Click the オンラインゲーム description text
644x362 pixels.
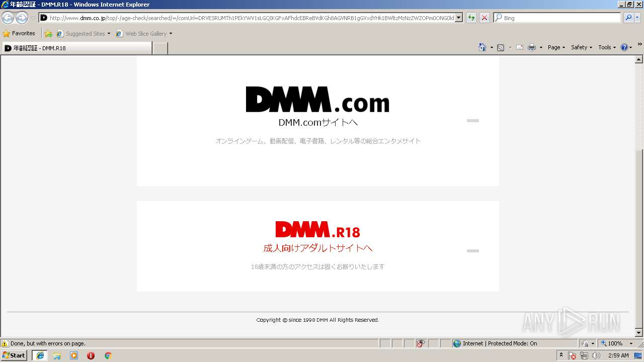(x=318, y=141)
